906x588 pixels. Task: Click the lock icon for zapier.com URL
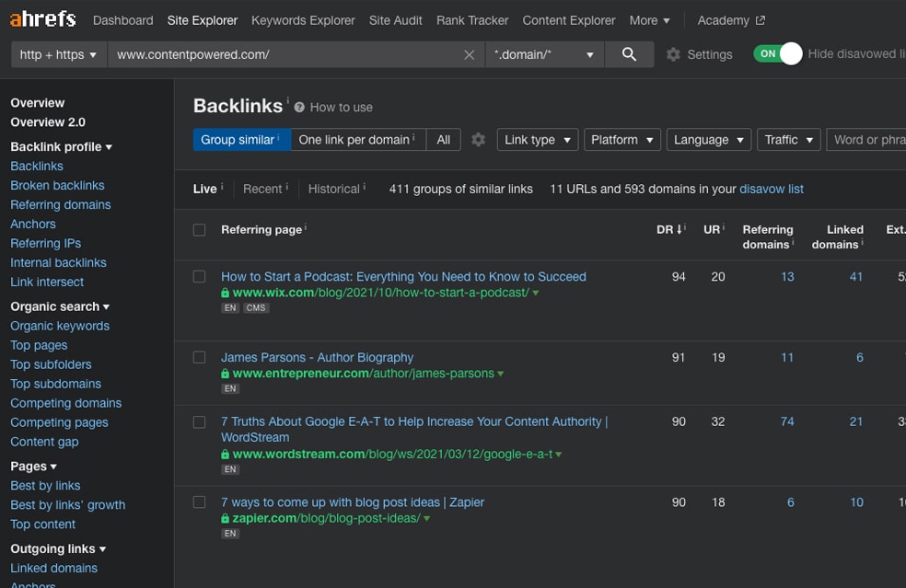click(225, 519)
